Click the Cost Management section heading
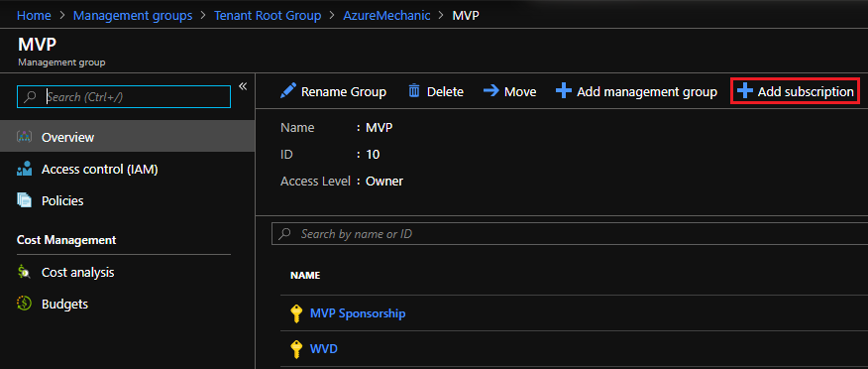Image resolution: width=868 pixels, height=369 pixels. [66, 240]
